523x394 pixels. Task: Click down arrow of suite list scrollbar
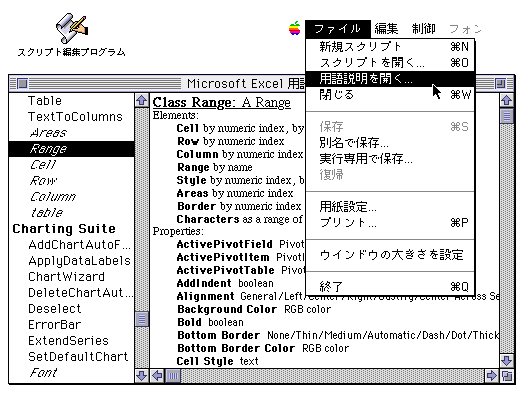point(142,376)
